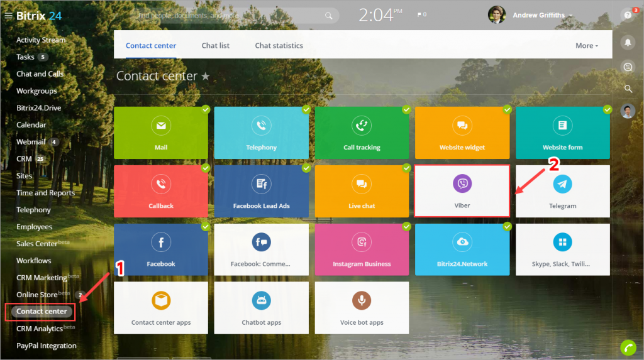Click the search magnifier in top search bar
Image resolution: width=644 pixels, height=360 pixels.
pos(328,16)
